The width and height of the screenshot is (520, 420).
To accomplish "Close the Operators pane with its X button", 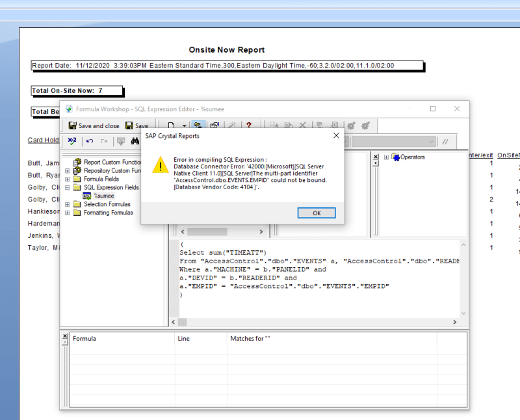I will click(376, 157).
